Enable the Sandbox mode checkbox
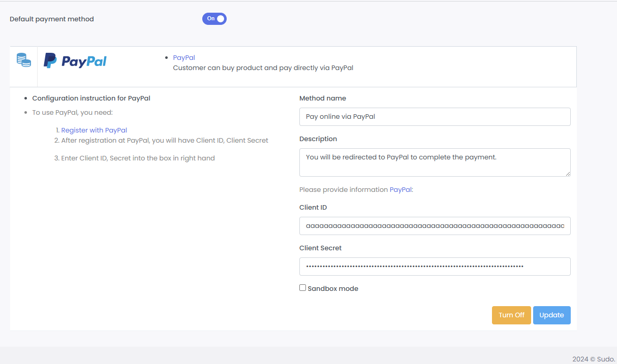617x364 pixels. click(x=303, y=288)
